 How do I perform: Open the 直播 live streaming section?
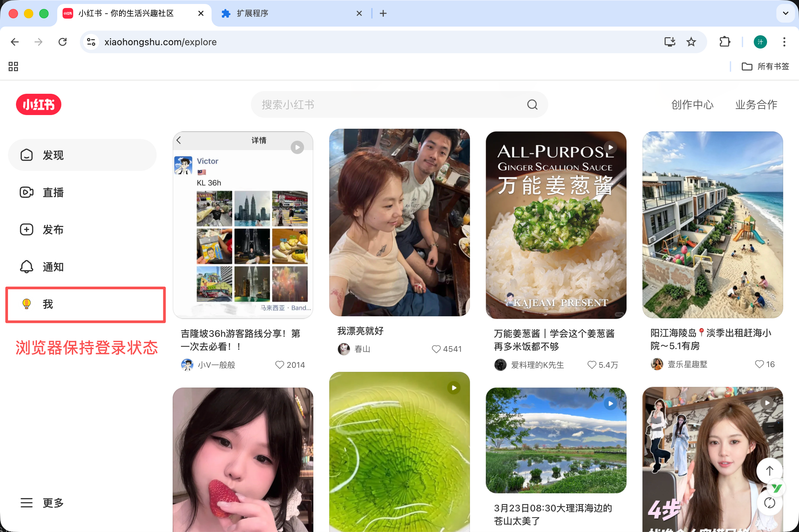click(x=53, y=192)
